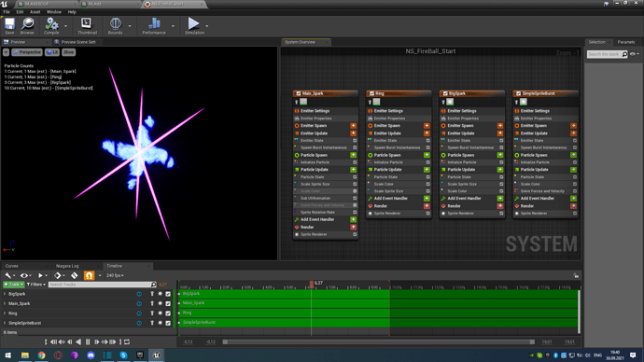Switch to the Niagara Log tab
The width and height of the screenshot is (644, 362).
click(x=67, y=266)
